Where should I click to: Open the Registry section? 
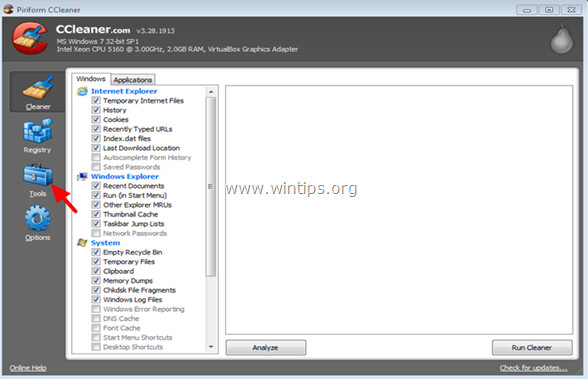(x=38, y=136)
